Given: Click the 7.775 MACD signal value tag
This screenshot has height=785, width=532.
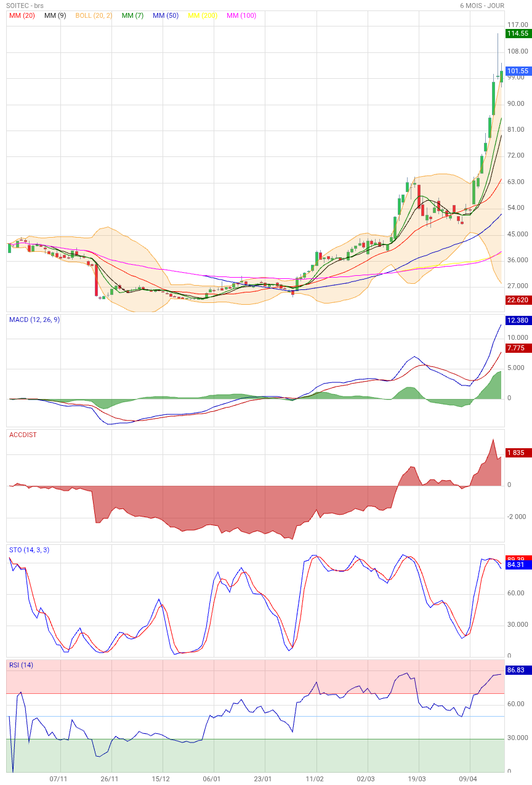Looking at the screenshot, I should (x=518, y=348).
